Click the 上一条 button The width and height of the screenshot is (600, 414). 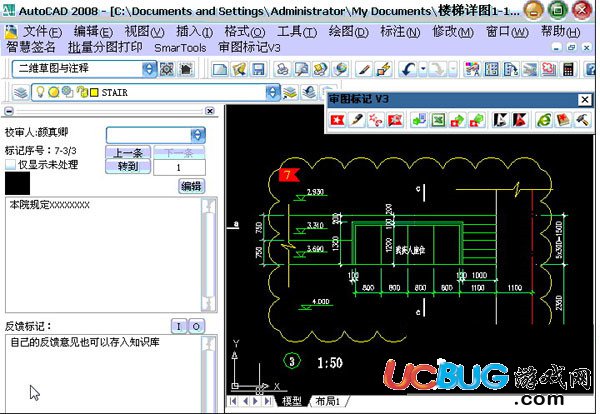(128, 153)
